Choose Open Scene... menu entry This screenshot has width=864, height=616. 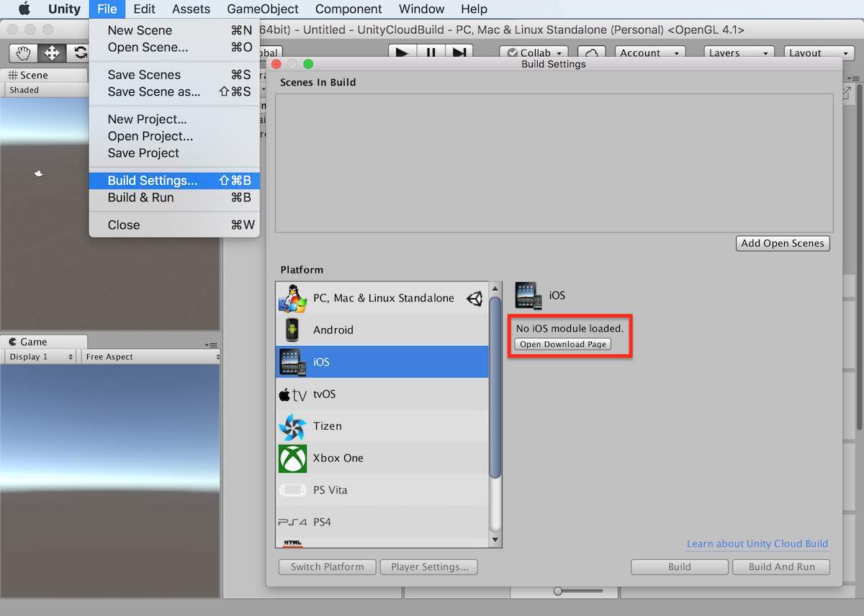[x=174, y=47]
